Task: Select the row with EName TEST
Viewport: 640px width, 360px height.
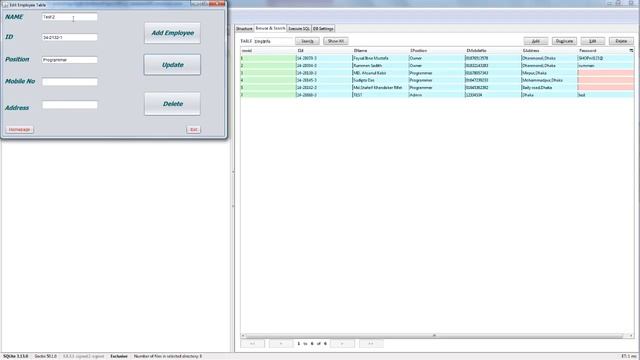Action: pos(437,95)
